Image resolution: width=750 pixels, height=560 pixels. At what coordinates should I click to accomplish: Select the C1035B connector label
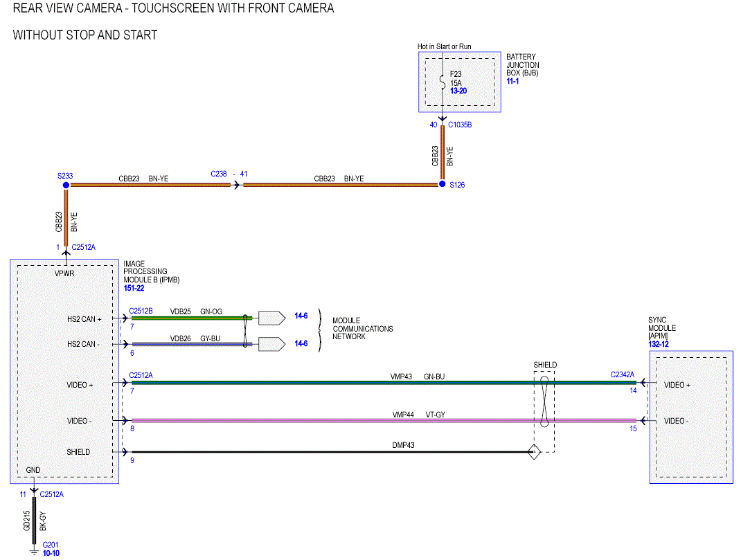460,125
